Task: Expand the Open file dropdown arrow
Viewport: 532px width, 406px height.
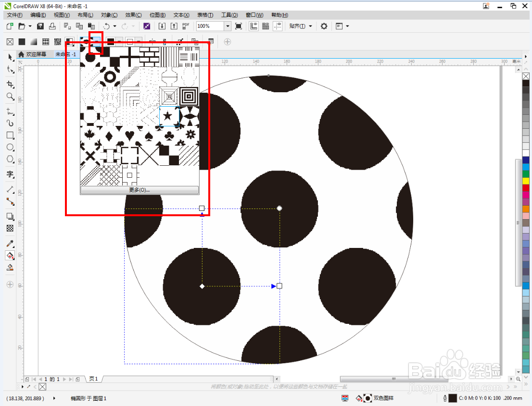Action: [x=30, y=26]
